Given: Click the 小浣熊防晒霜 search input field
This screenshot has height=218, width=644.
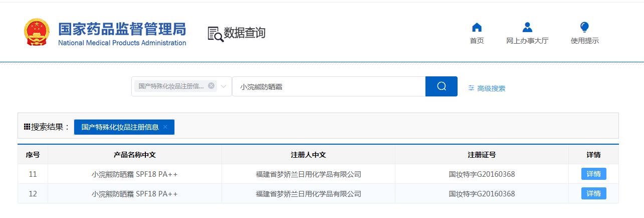Looking at the screenshot, I should (x=329, y=86).
